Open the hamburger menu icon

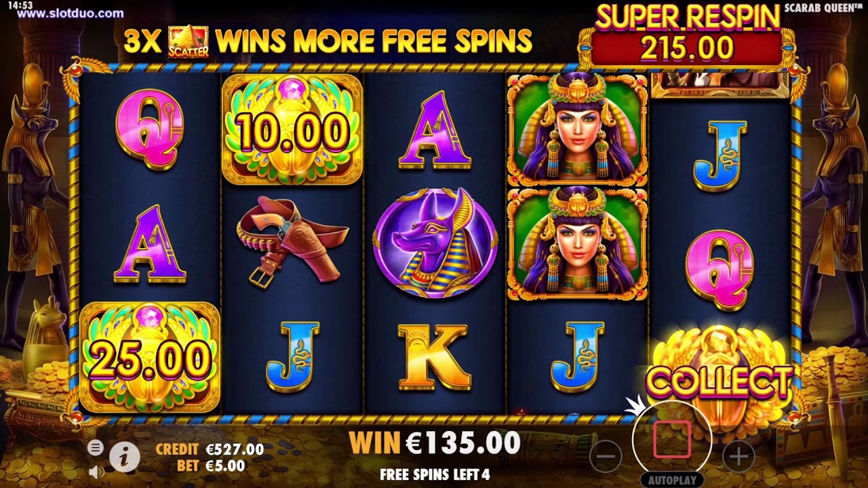[x=96, y=447]
